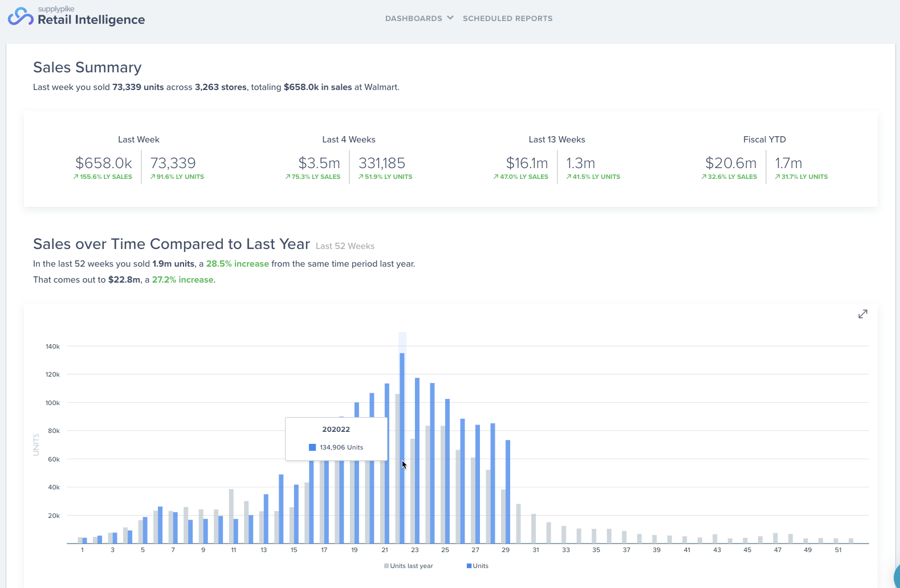
Task: Click the 'Last 4 Weeks' card label
Action: pos(349,140)
